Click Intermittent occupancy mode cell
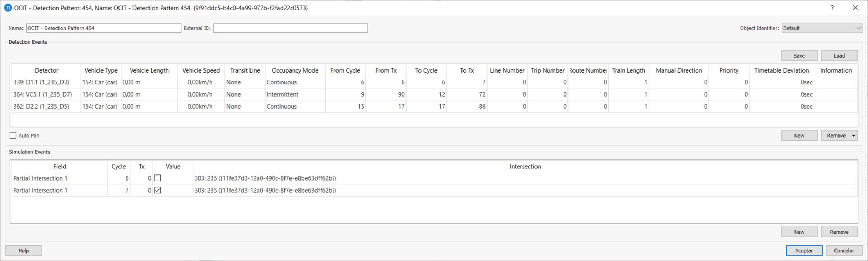This screenshot has height=261, width=868. [x=295, y=94]
